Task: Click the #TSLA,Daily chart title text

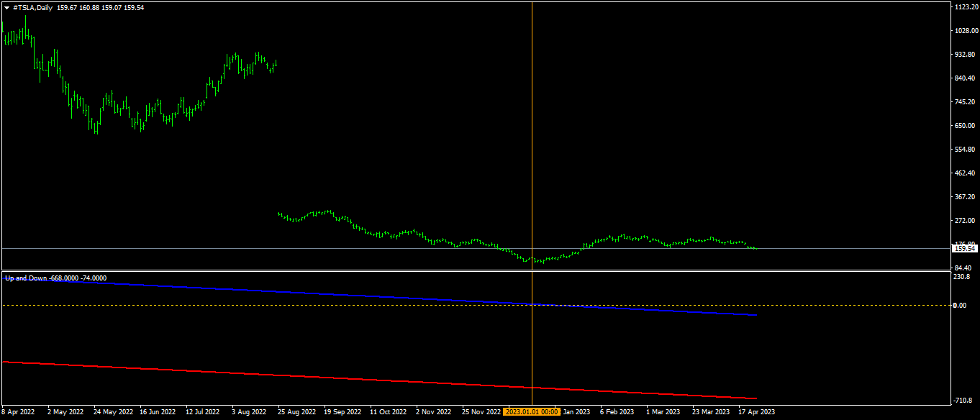Action: (33, 7)
